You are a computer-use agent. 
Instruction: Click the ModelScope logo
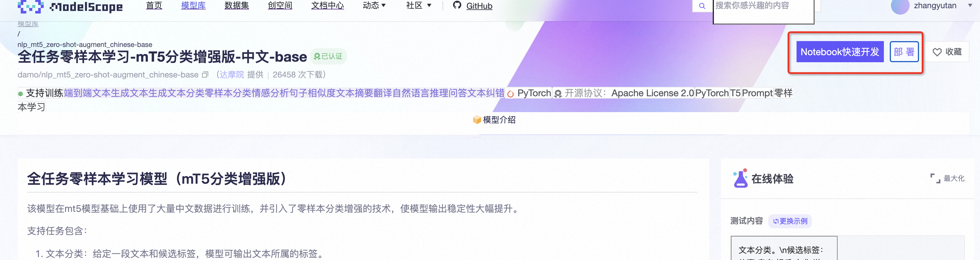click(x=70, y=6)
